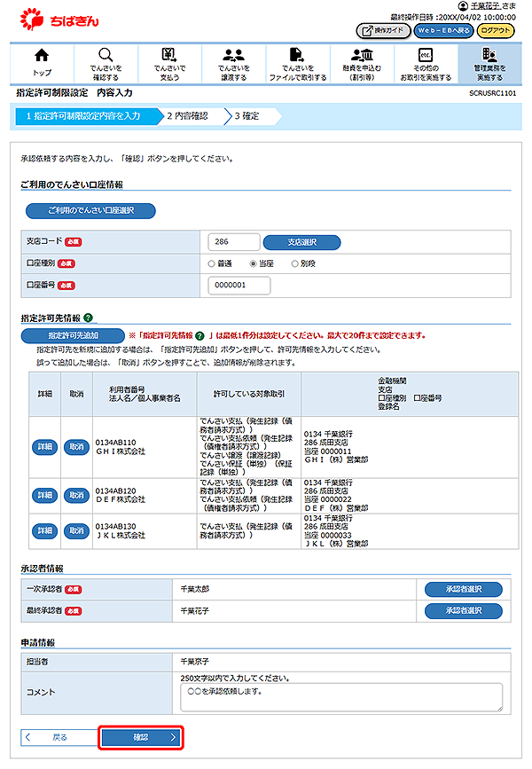Click 承認者選択 for 最終承認者

click(x=464, y=610)
